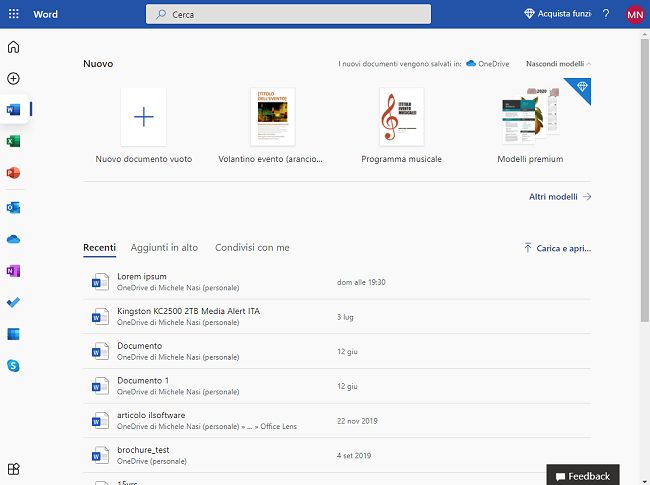Open Altri modelli link

[560, 196]
